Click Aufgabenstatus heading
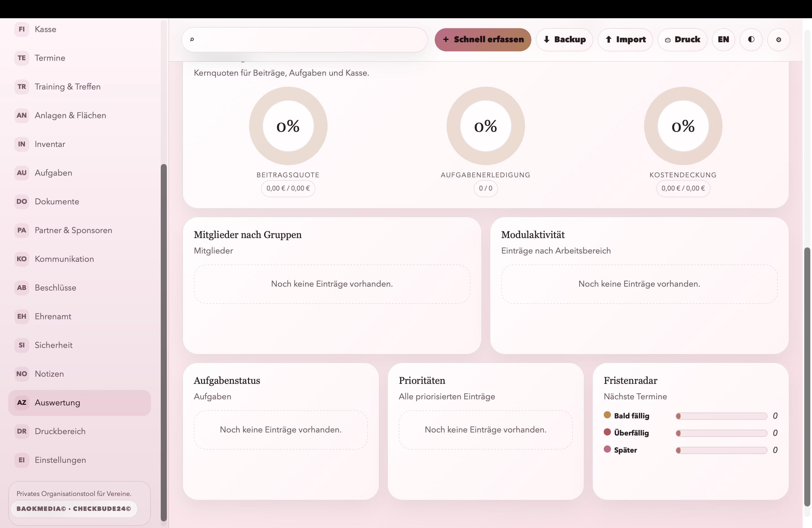 coord(227,381)
